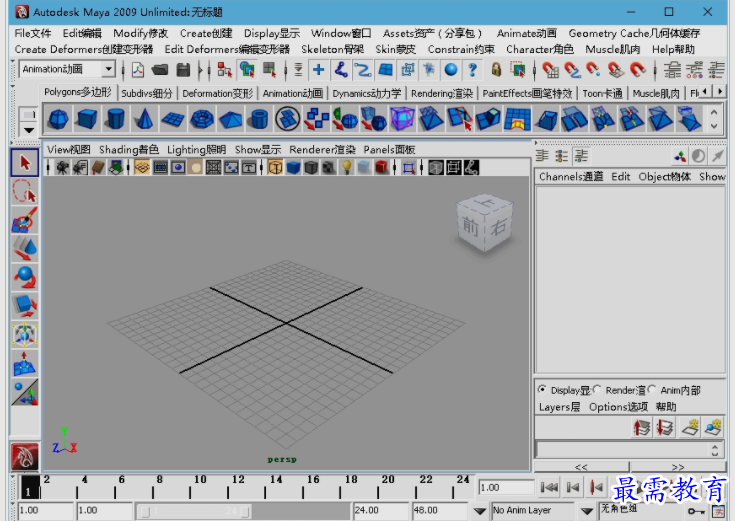The height and width of the screenshot is (521, 735).
Task: Click the new scene file icon
Action: 138,70
